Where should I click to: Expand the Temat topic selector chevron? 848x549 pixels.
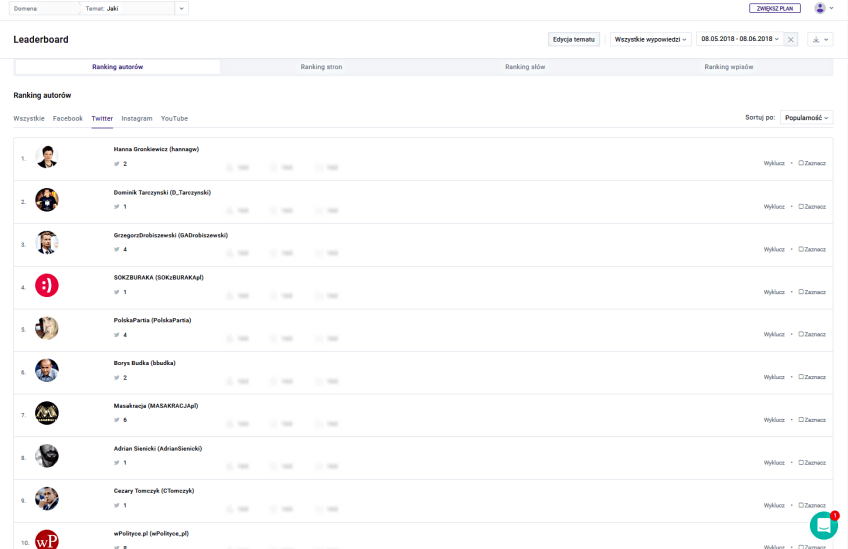click(181, 8)
